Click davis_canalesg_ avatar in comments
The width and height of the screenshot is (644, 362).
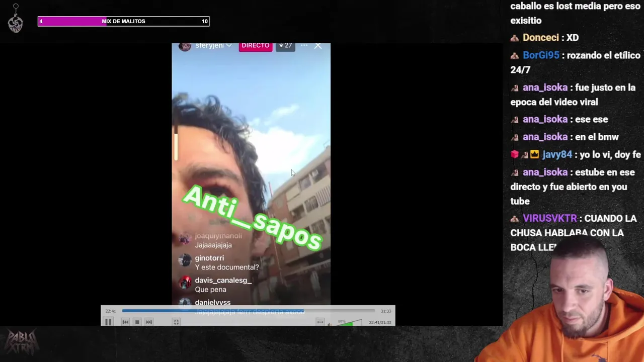point(185,283)
